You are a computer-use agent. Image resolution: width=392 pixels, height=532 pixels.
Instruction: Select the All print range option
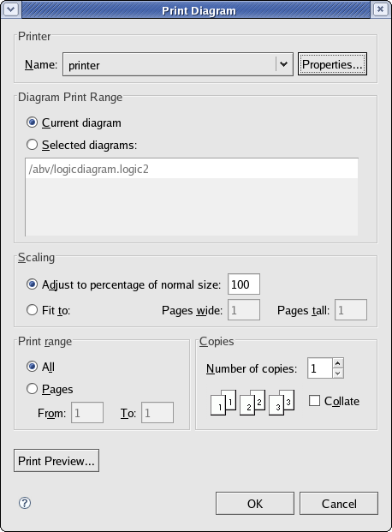pyautogui.click(x=32, y=367)
